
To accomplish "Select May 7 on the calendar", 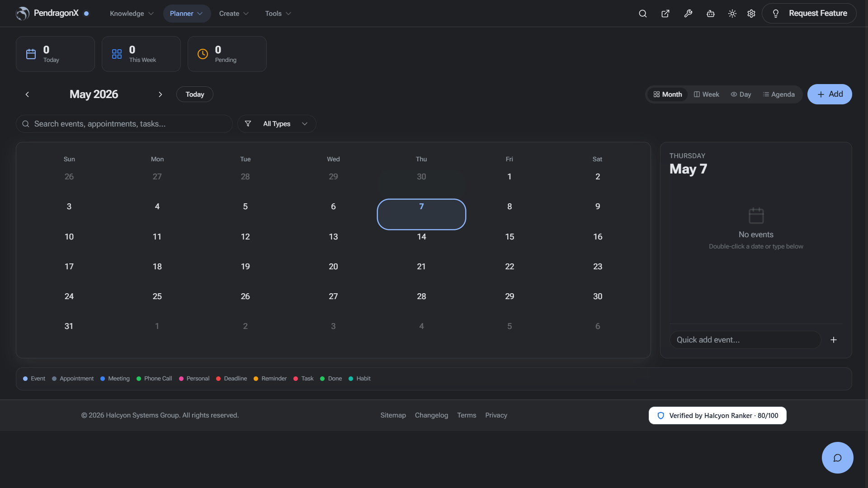I will [421, 214].
